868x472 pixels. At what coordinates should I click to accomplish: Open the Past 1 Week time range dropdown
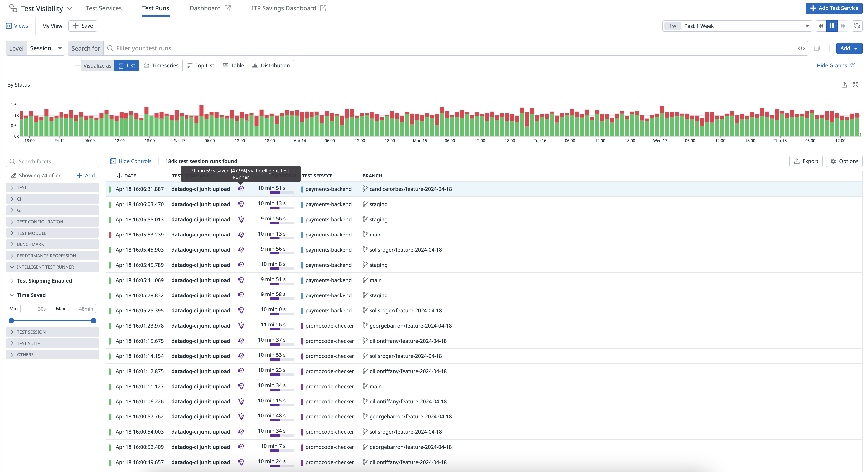(x=738, y=26)
